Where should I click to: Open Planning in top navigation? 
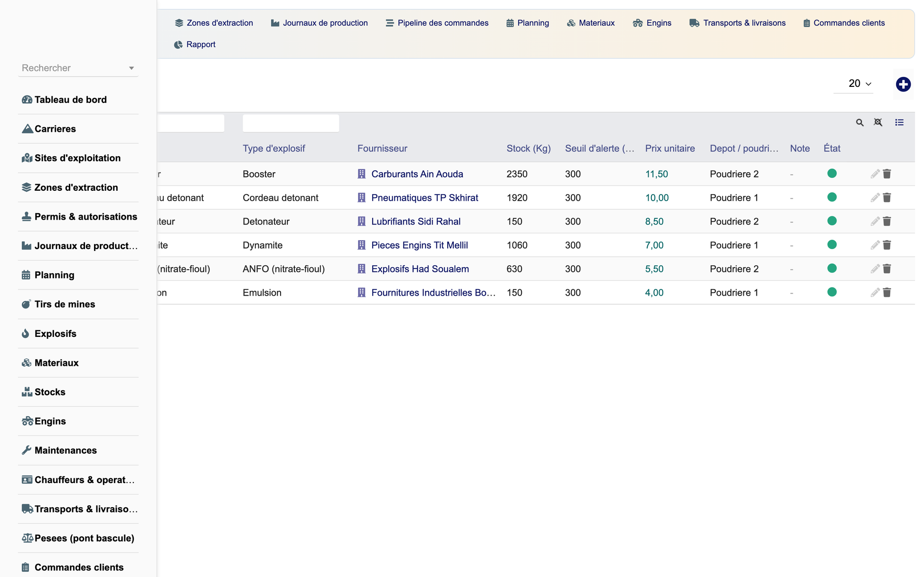click(528, 23)
